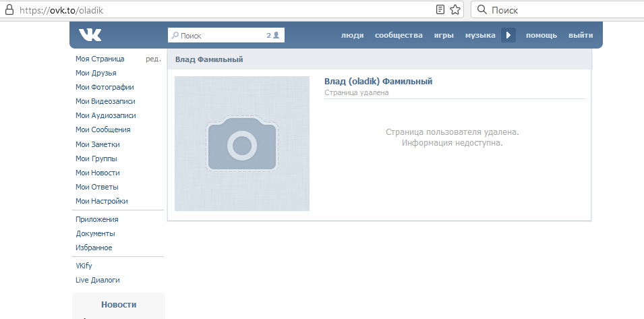
Task: Click the reader view icon in address bar
Action: point(440,9)
